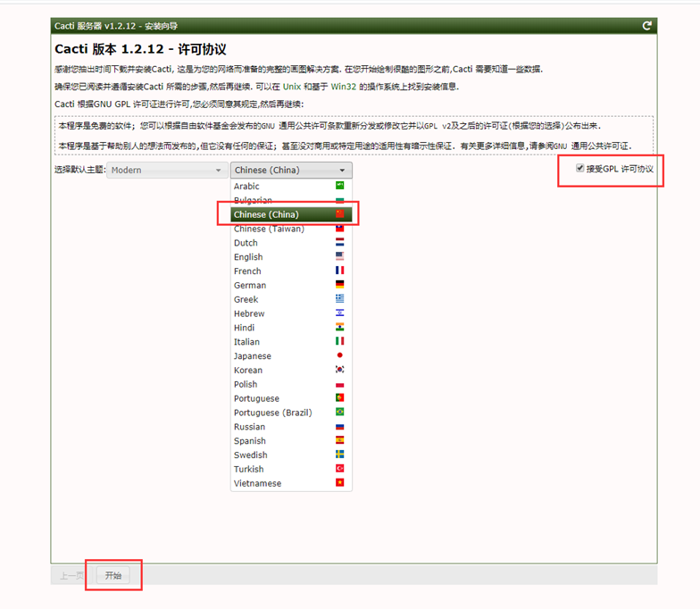This screenshot has width=700, height=609.
Task: Click the 开始 (Begin) button
Action: pyautogui.click(x=113, y=575)
